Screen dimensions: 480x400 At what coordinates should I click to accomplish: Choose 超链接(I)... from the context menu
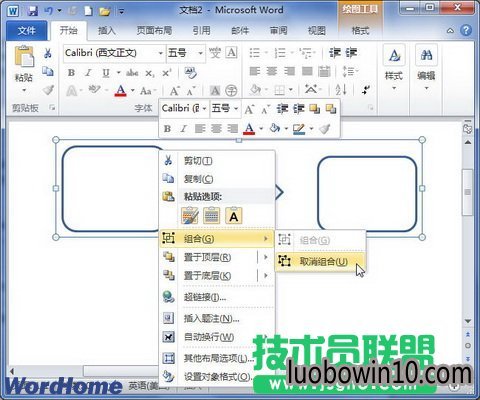pyautogui.click(x=217, y=297)
